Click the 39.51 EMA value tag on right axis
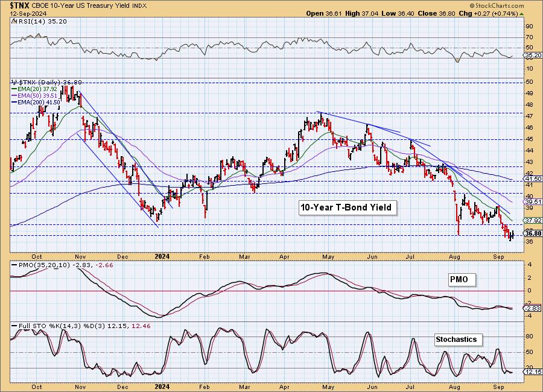The width and height of the screenshot is (543, 392). pos(533,201)
